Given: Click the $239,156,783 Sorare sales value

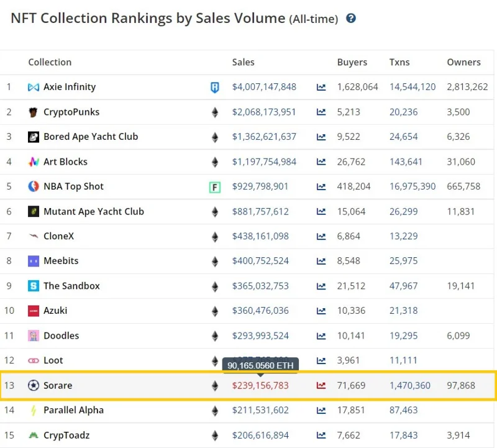Looking at the screenshot, I should tap(260, 385).
